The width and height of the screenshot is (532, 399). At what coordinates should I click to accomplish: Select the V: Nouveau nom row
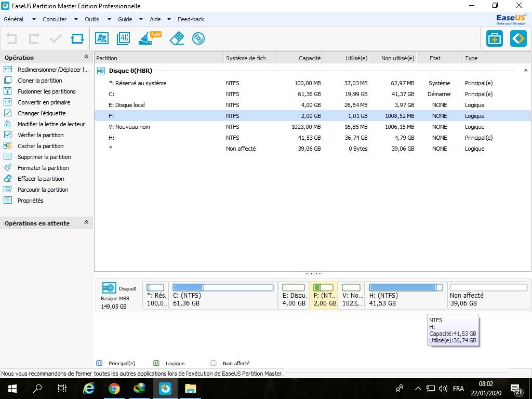pyautogui.click(x=312, y=127)
